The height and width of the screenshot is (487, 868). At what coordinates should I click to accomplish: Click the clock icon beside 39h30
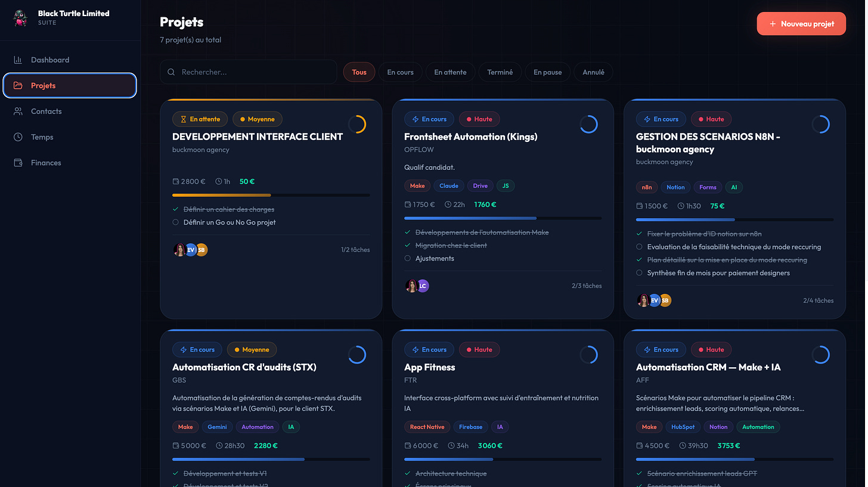click(683, 445)
